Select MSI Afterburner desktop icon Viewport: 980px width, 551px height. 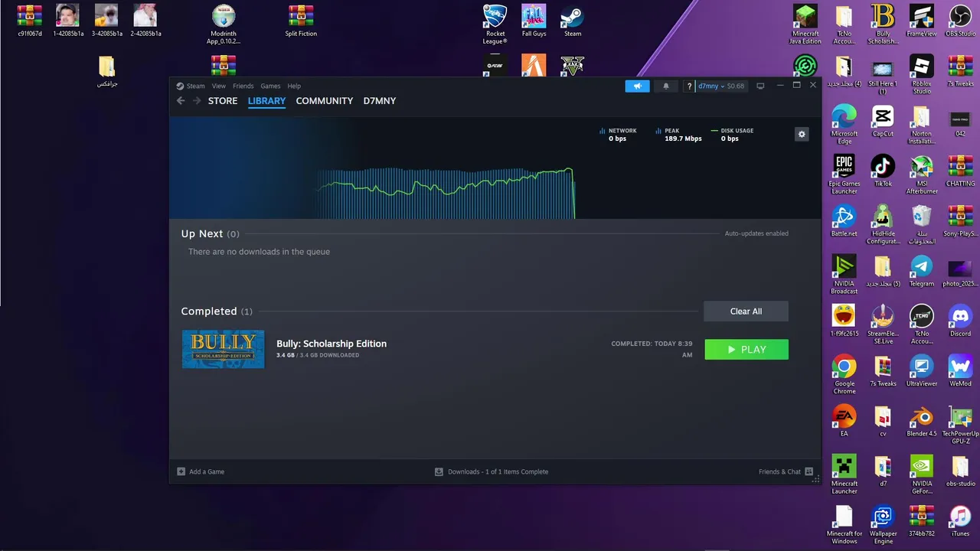point(922,174)
